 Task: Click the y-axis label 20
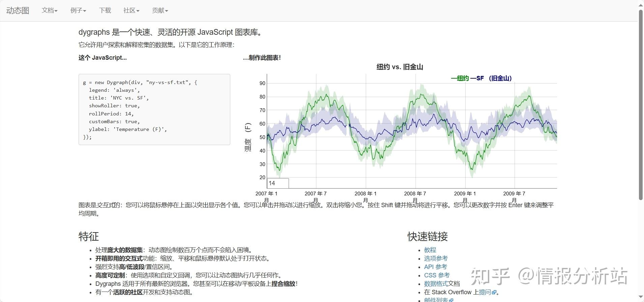262,177
